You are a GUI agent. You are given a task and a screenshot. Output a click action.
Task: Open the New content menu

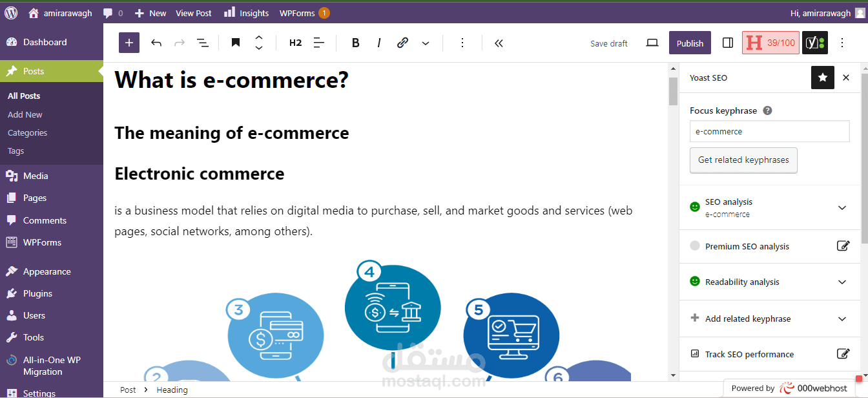(x=150, y=13)
